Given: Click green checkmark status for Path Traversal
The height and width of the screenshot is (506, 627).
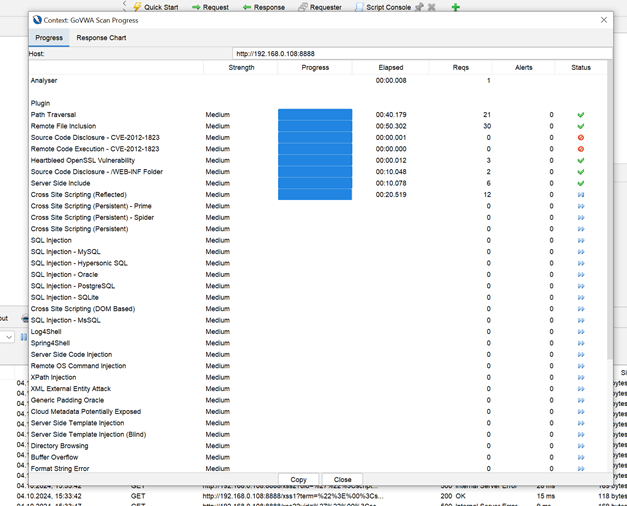Looking at the screenshot, I should click(581, 115).
